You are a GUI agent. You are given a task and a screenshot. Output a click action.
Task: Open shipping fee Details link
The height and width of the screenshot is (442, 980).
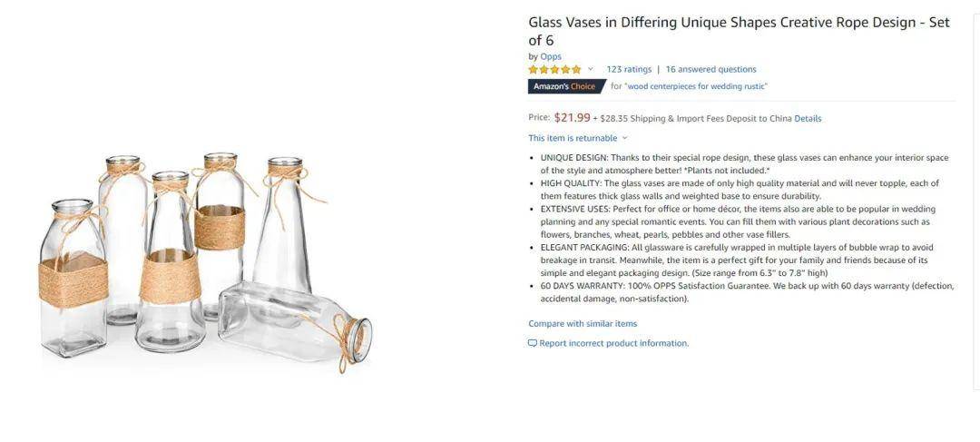coord(808,119)
